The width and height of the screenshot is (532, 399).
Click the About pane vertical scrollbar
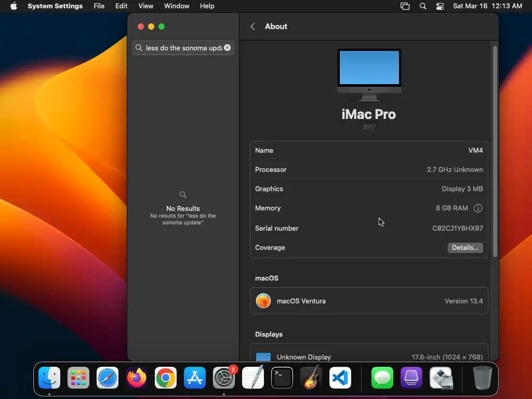coord(495,151)
